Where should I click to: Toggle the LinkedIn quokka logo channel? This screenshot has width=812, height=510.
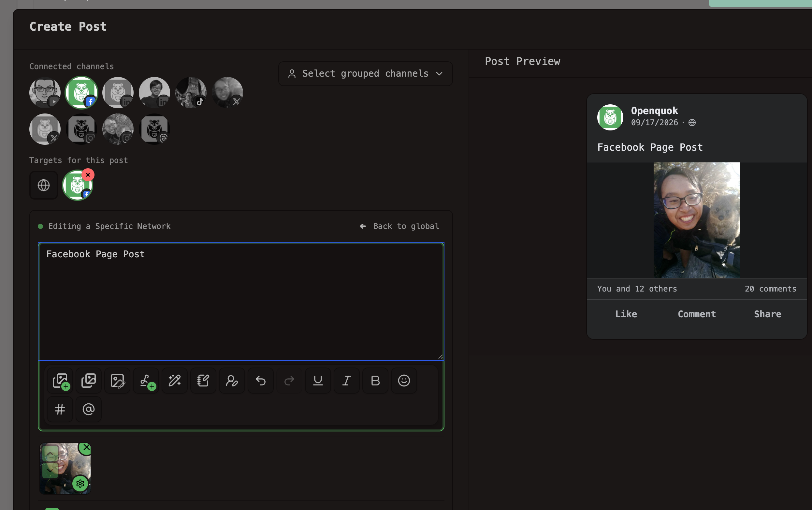click(x=118, y=92)
